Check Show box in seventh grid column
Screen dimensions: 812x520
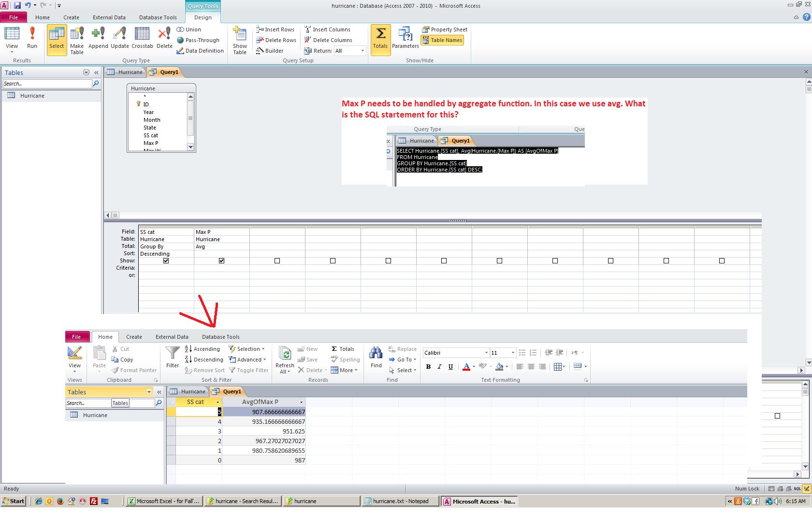click(x=499, y=260)
